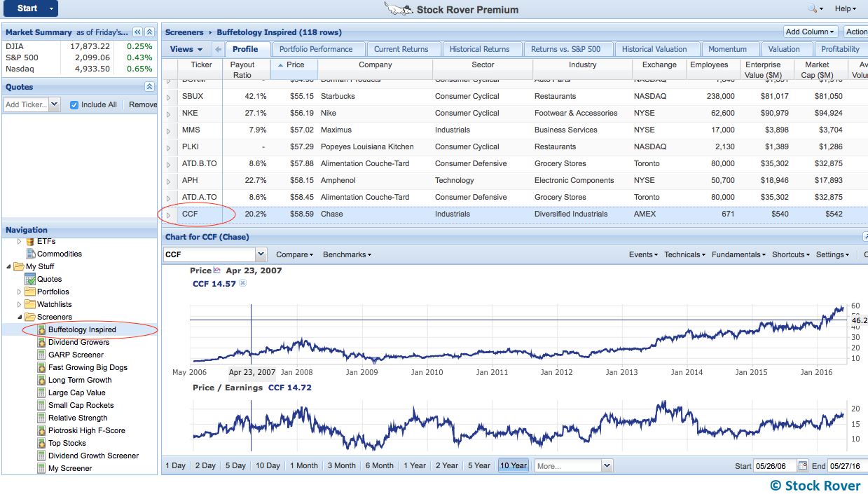The width and height of the screenshot is (868, 499).
Task: Select the 1 Day range
Action: click(176, 465)
